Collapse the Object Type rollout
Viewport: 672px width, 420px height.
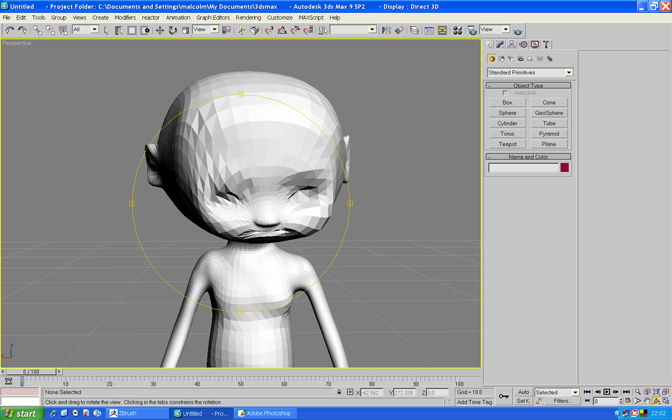click(x=529, y=85)
